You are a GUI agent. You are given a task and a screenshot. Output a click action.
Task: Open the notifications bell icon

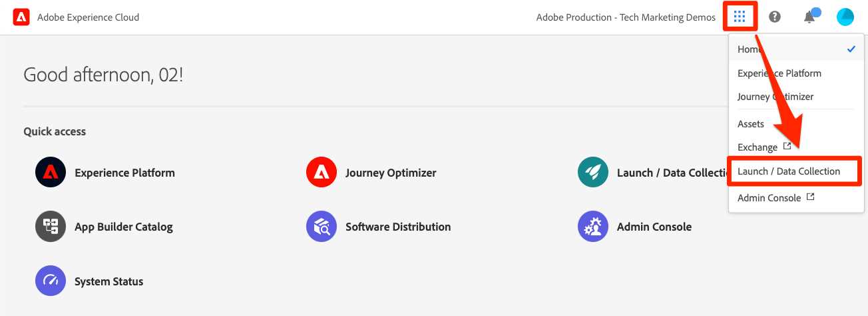point(809,17)
